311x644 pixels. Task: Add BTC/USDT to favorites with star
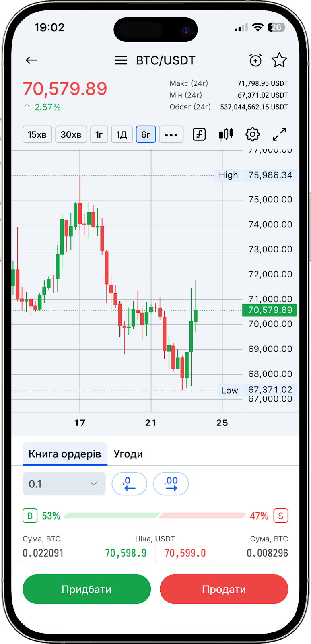point(279,60)
